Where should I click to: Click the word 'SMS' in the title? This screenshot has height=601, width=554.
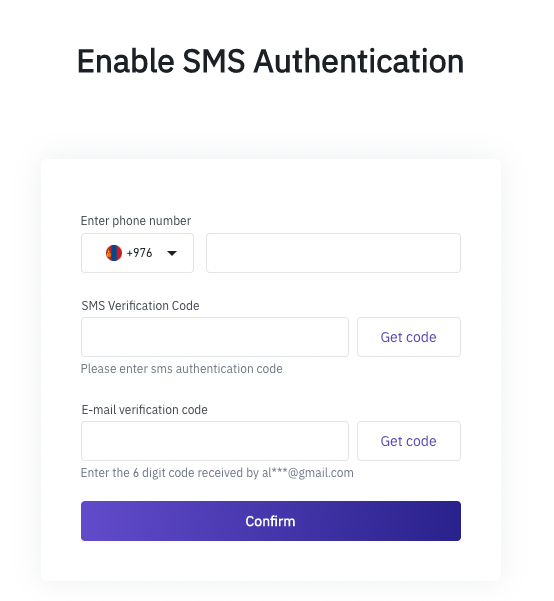pyautogui.click(x=214, y=61)
